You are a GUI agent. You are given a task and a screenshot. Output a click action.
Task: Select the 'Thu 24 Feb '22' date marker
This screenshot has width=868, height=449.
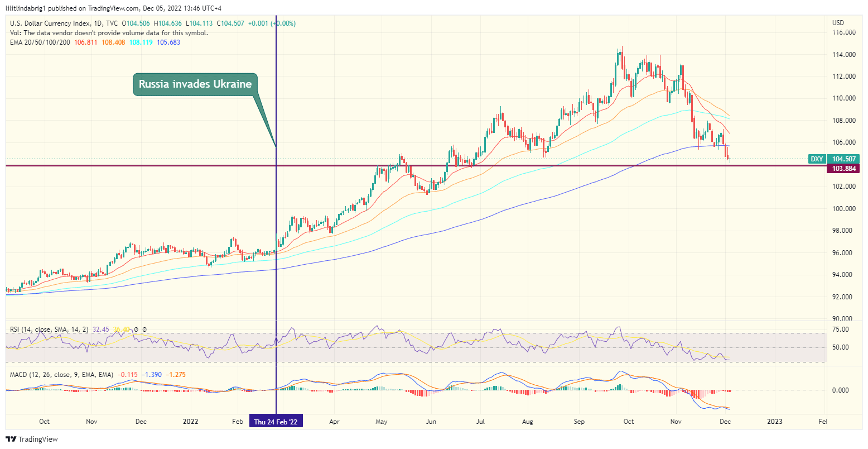click(276, 421)
